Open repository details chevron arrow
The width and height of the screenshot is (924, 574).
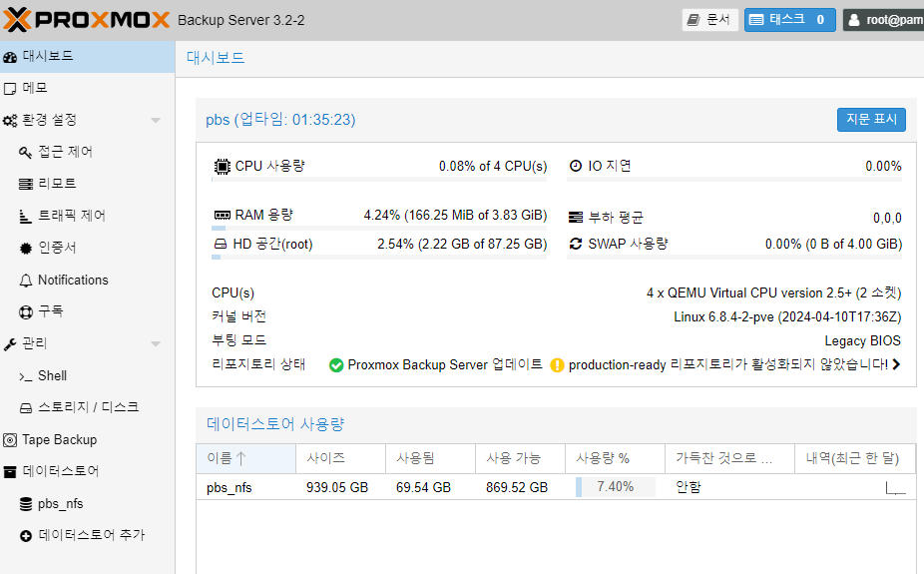(x=896, y=364)
